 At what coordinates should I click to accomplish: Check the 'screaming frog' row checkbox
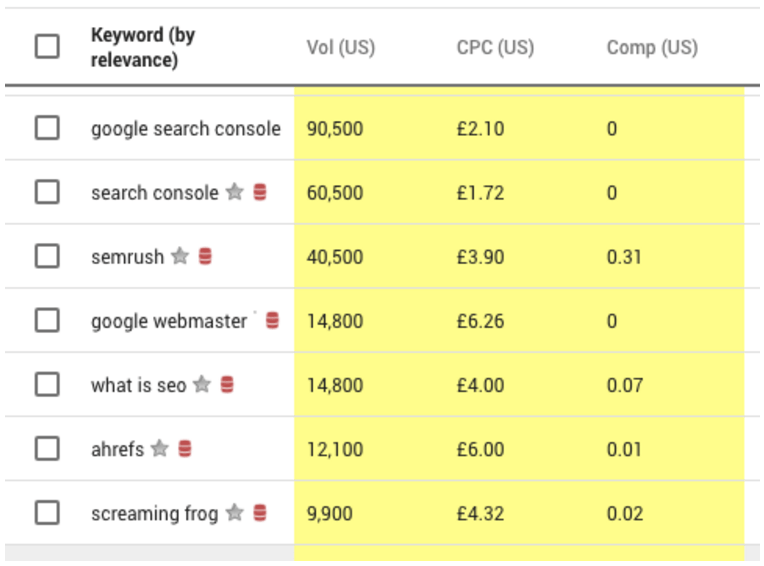[x=47, y=513]
